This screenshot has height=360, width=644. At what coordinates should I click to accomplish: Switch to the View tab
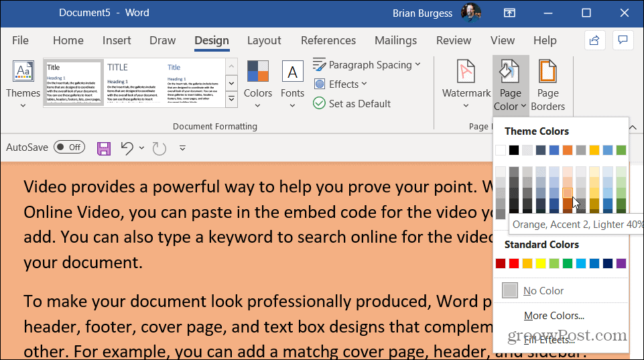503,40
